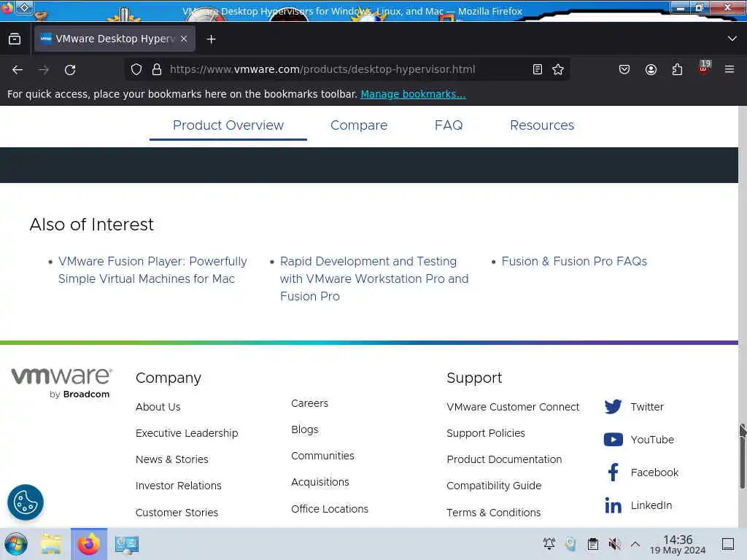This screenshot has width=747, height=560.
Task: Click the vmware by Broadcom logo
Action: pyautogui.click(x=62, y=383)
